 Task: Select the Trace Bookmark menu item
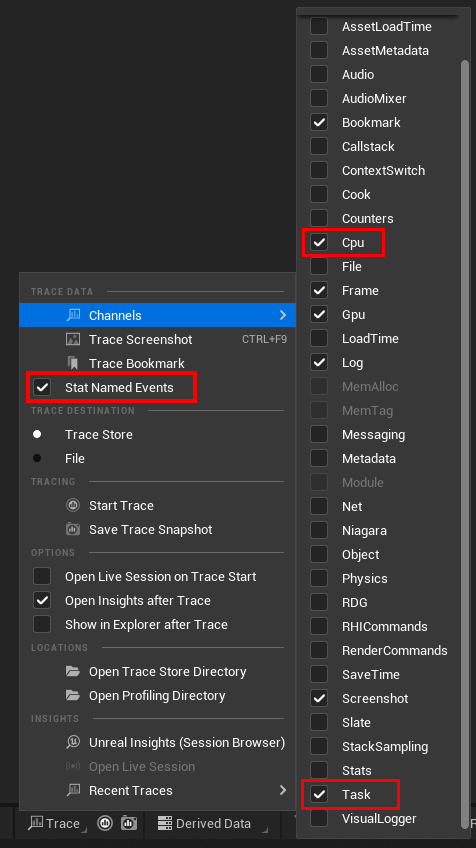157,363
